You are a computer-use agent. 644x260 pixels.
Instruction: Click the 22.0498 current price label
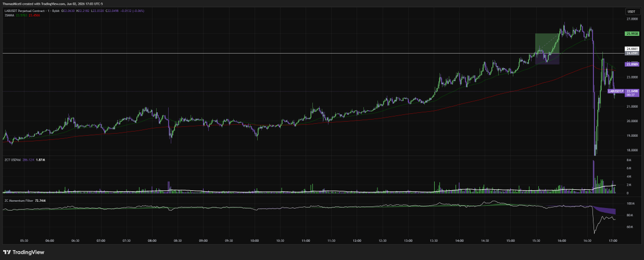tap(632, 91)
